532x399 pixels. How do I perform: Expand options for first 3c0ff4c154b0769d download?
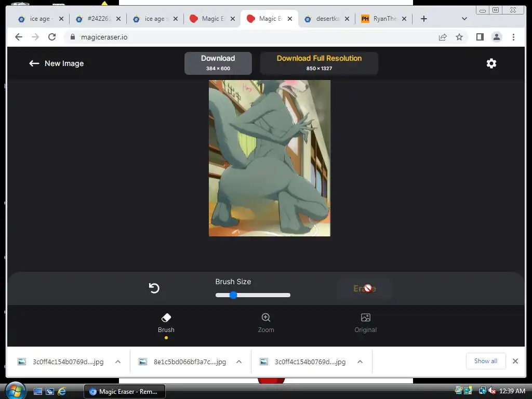click(118, 362)
